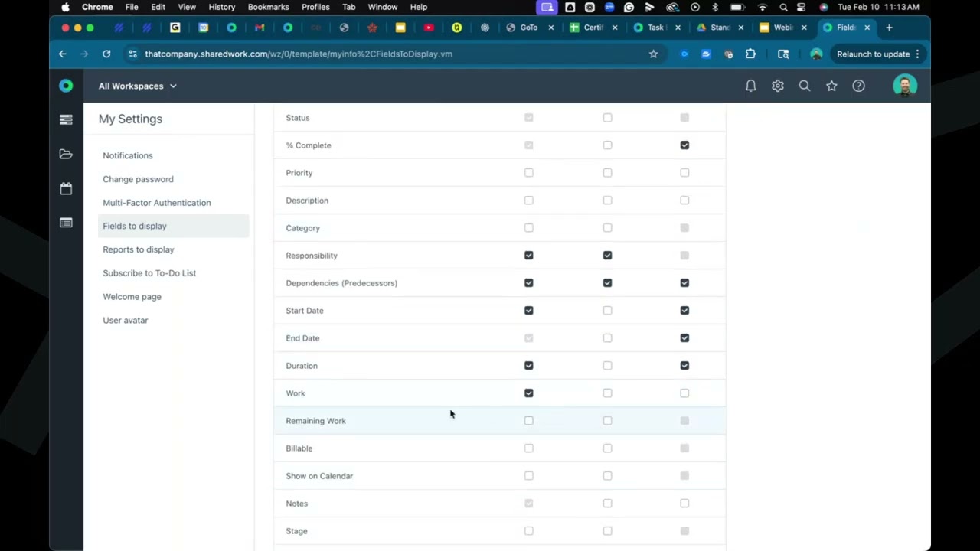Uncheck End Date third column checkbox
The image size is (980, 551).
[684, 338]
